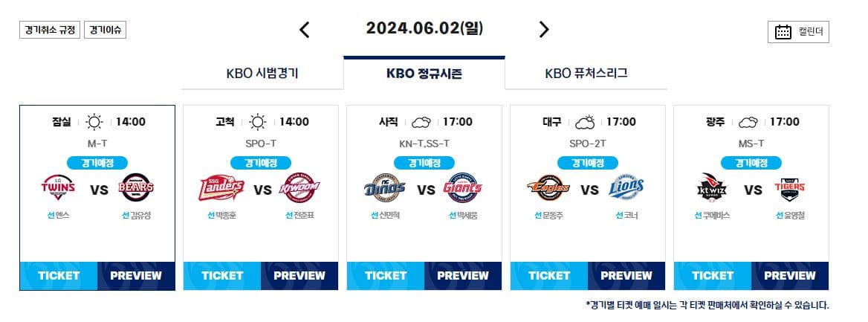
Task: Switch to KBO 시범경기 tab
Action: tap(262, 73)
